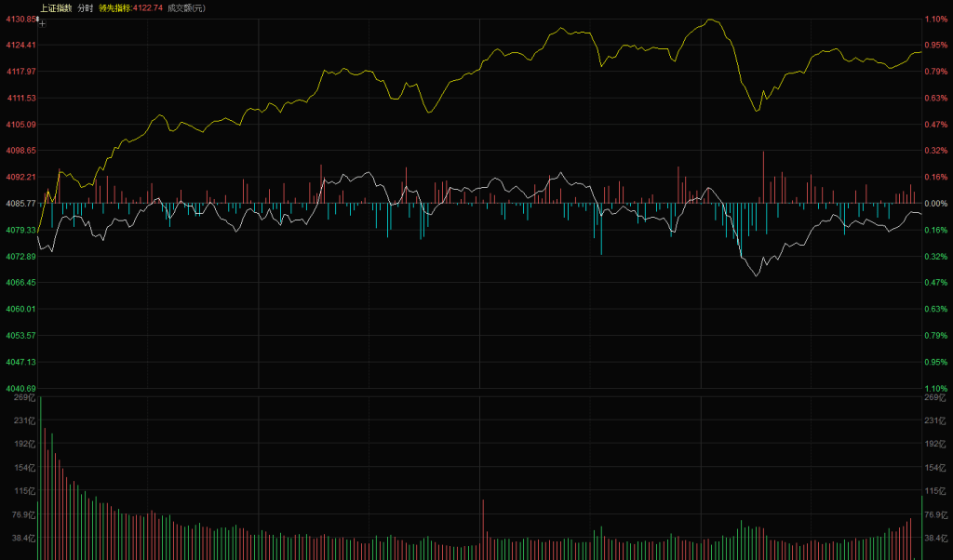Click the small plus icon at chart's top-left
Screen dimensions: 953x560
42,24
